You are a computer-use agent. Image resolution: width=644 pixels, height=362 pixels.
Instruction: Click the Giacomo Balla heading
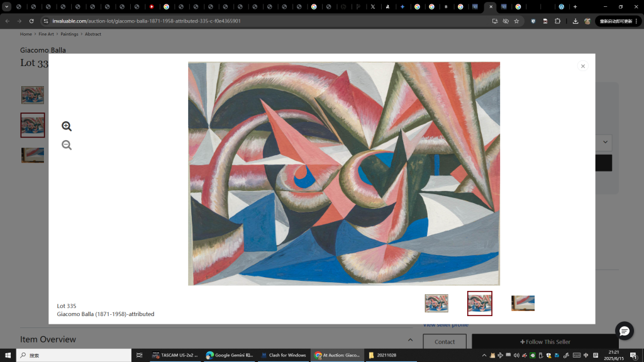[x=43, y=50]
